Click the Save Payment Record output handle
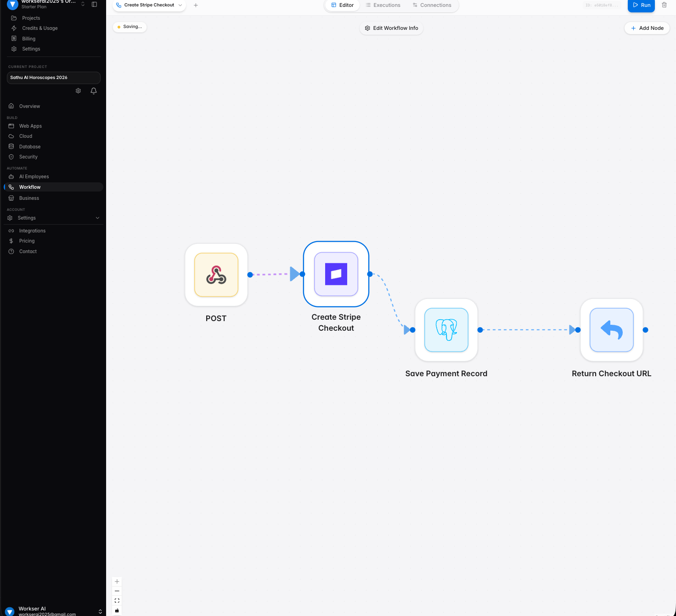The width and height of the screenshot is (676, 616). (480, 330)
